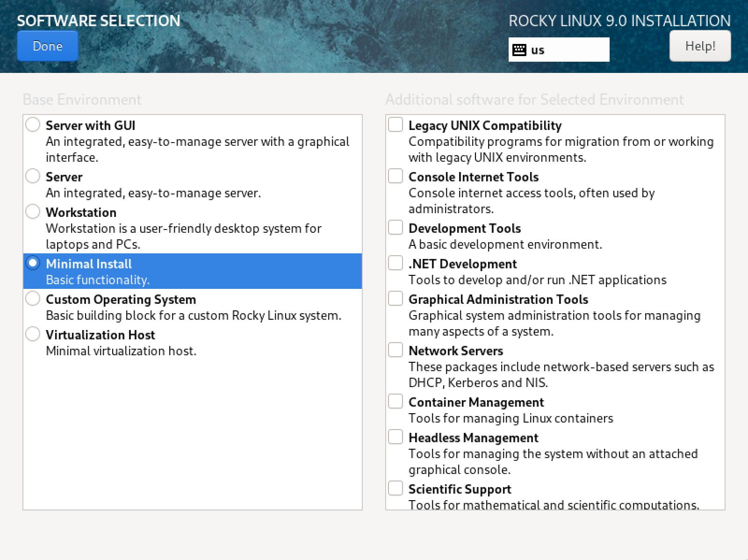748x560 pixels.
Task: Select the Workstation radio option
Action: 33,212
